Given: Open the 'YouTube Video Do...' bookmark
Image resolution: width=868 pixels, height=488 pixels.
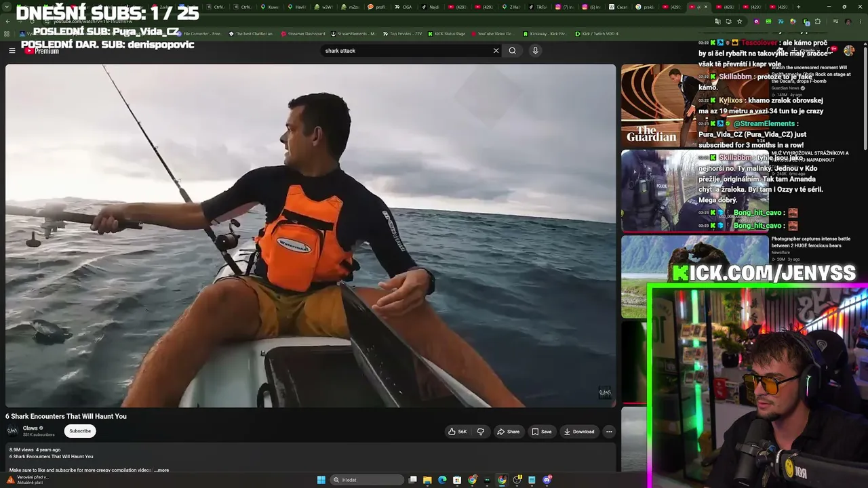Looking at the screenshot, I should pos(492,34).
